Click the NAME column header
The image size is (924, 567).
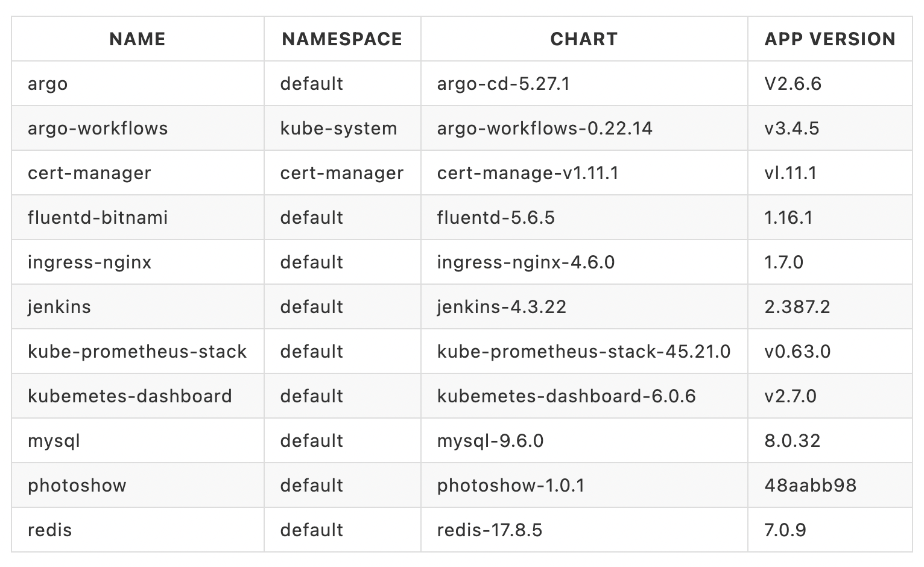138,39
